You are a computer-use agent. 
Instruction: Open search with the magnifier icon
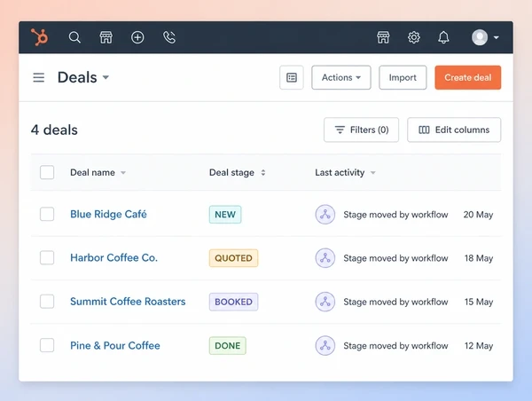[x=74, y=37]
